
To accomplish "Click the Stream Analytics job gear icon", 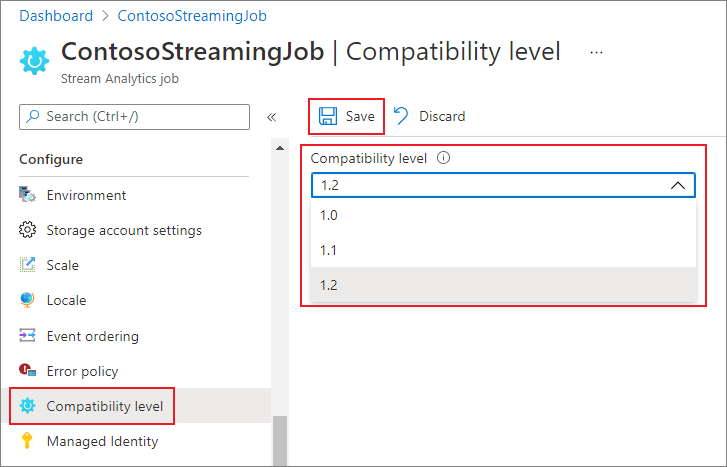I will coord(35,60).
